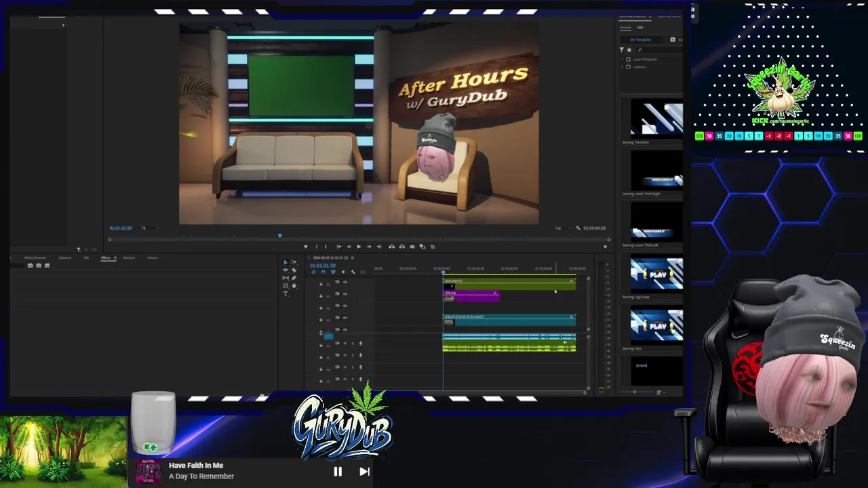Open Timeline Display Settings wrench

coord(353,272)
